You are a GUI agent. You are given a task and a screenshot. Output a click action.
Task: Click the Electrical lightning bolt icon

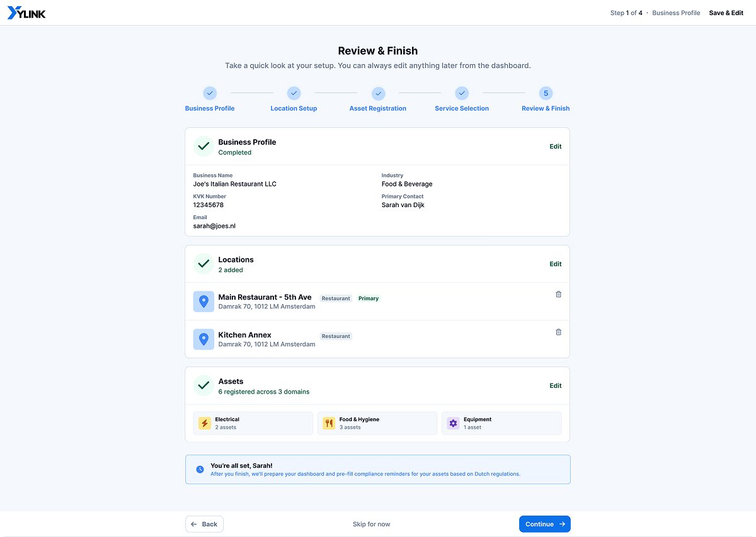click(204, 424)
